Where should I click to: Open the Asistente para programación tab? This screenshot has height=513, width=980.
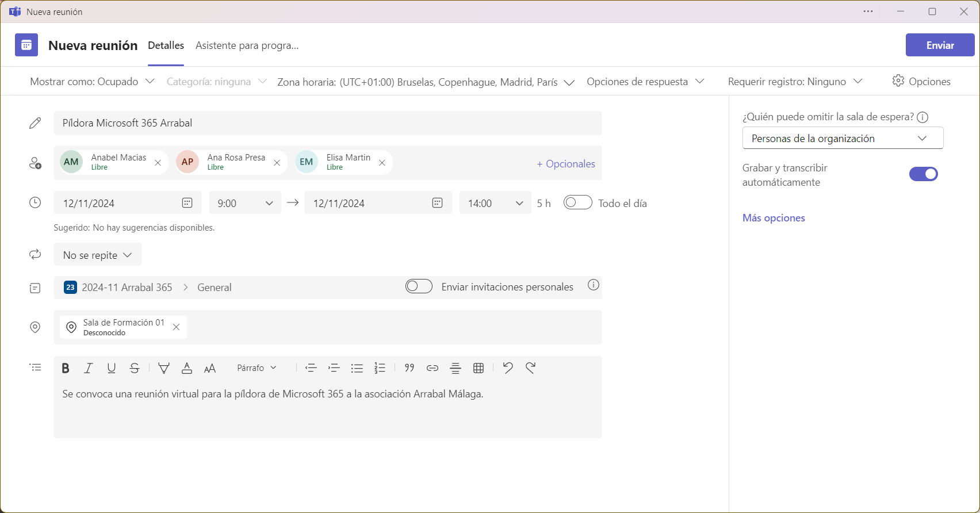click(x=247, y=45)
